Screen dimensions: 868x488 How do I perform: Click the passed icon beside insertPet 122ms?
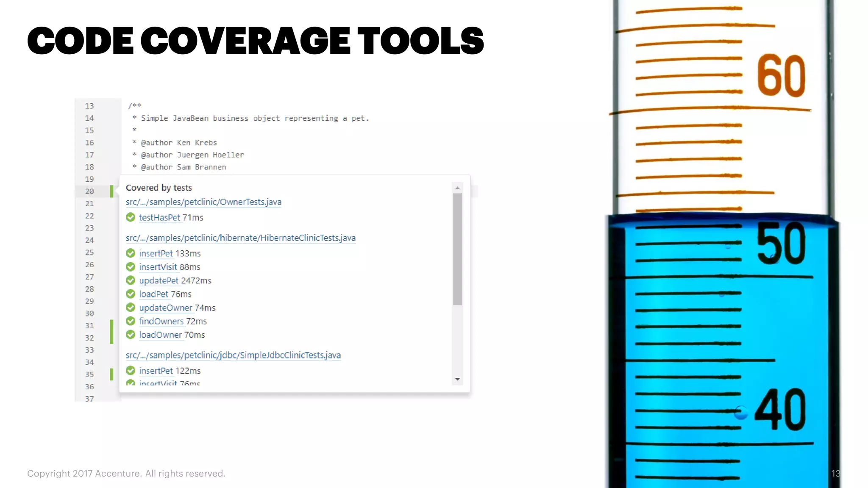coord(131,371)
